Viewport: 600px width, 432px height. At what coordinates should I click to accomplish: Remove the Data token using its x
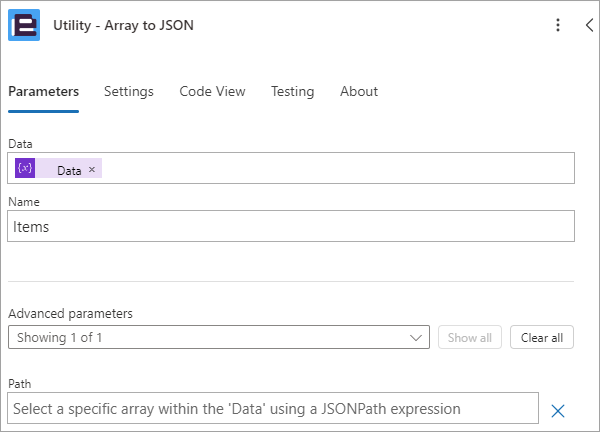click(92, 170)
